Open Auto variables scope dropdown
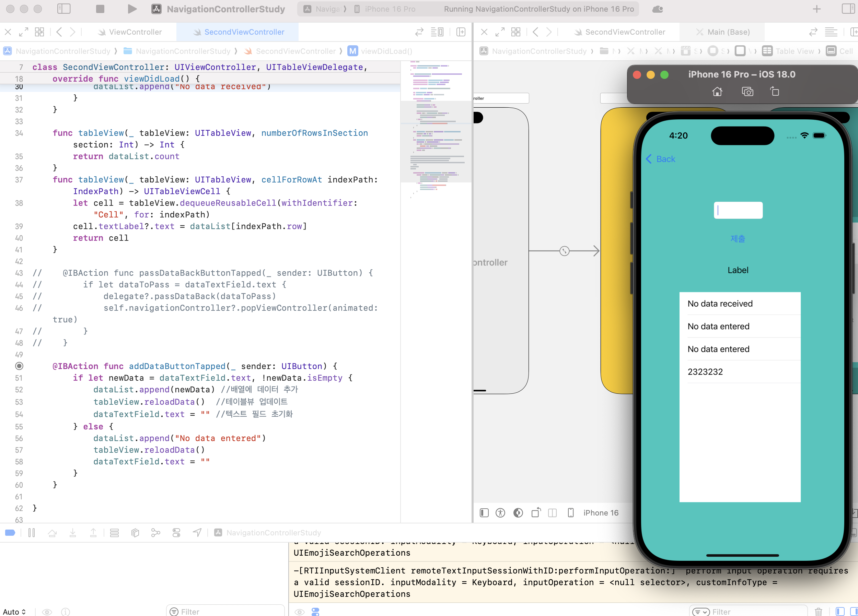Screen dimensions: 858x616 click(14, 612)
